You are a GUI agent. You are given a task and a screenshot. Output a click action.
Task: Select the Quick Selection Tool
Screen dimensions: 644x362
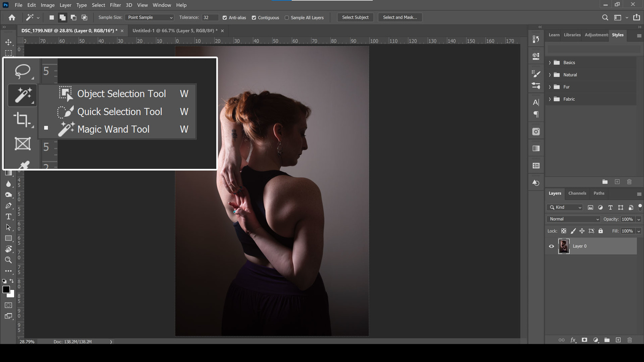click(x=119, y=112)
